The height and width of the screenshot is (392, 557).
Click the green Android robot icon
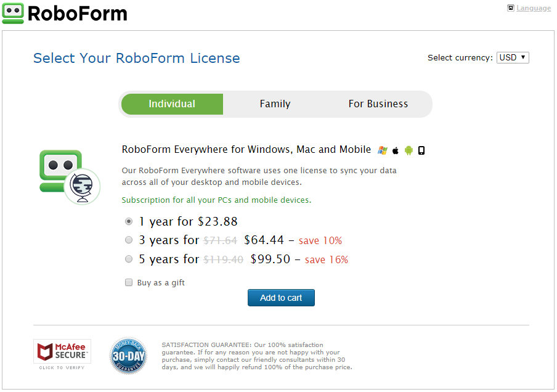pos(409,150)
